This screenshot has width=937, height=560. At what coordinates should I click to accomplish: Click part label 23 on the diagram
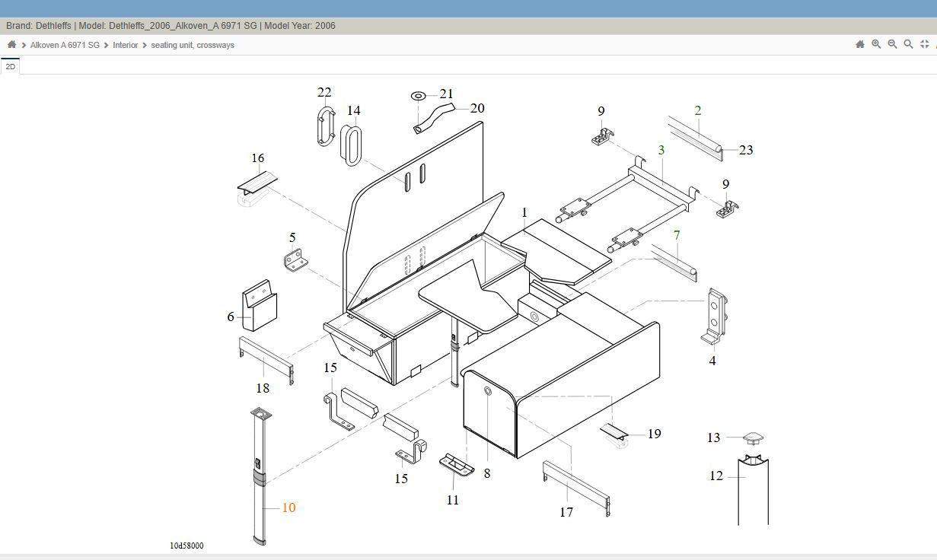[746, 150]
